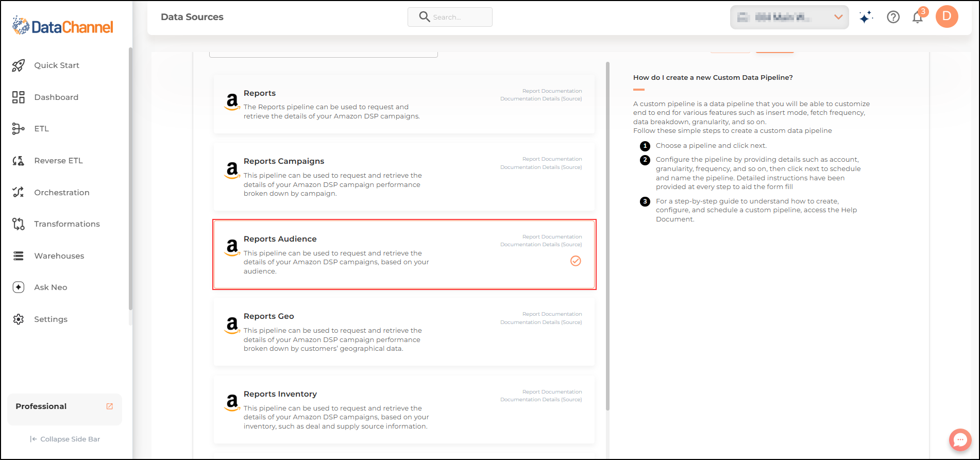
Task: Click the pipeline list vertical scrollbar
Action: click(x=607, y=236)
